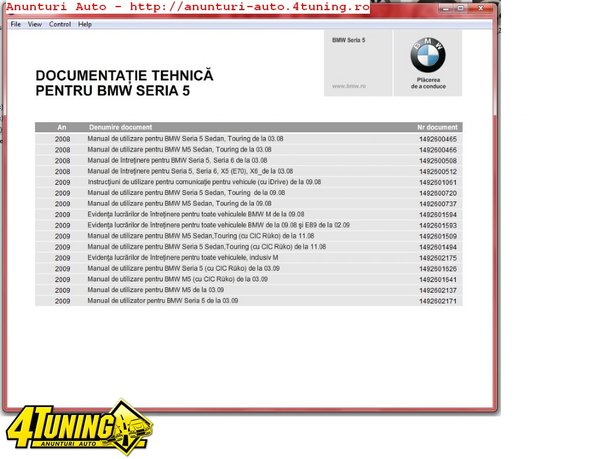
Task: Select document number 1492600508
Action: [x=438, y=161]
